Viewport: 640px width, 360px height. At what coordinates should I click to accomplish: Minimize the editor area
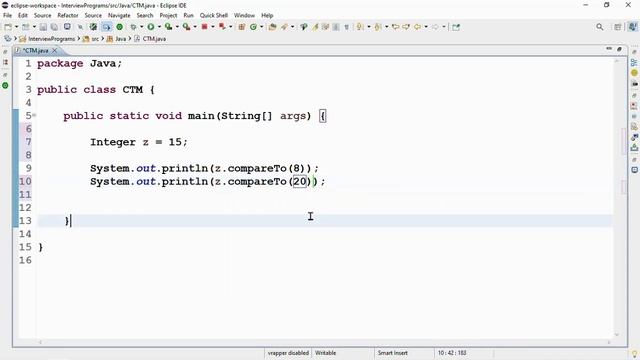(609, 49)
